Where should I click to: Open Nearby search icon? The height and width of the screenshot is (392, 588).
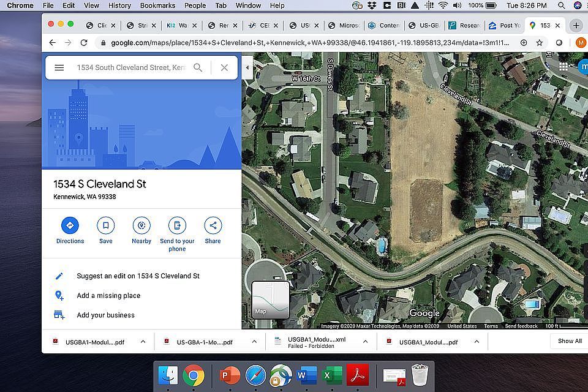[141, 225]
